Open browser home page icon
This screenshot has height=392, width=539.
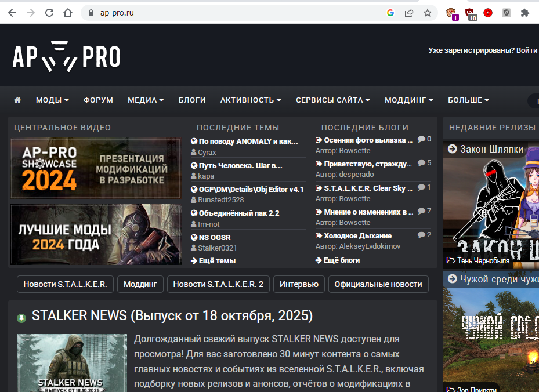(68, 13)
